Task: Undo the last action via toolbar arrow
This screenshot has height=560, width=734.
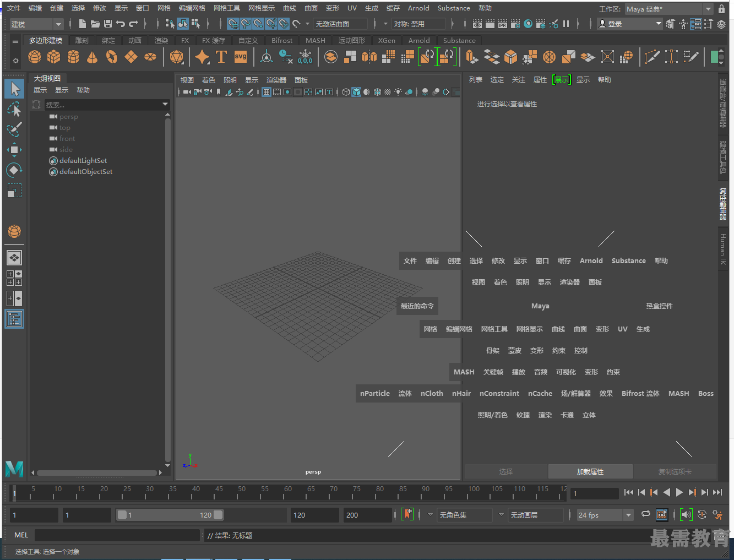Action: 121,24
